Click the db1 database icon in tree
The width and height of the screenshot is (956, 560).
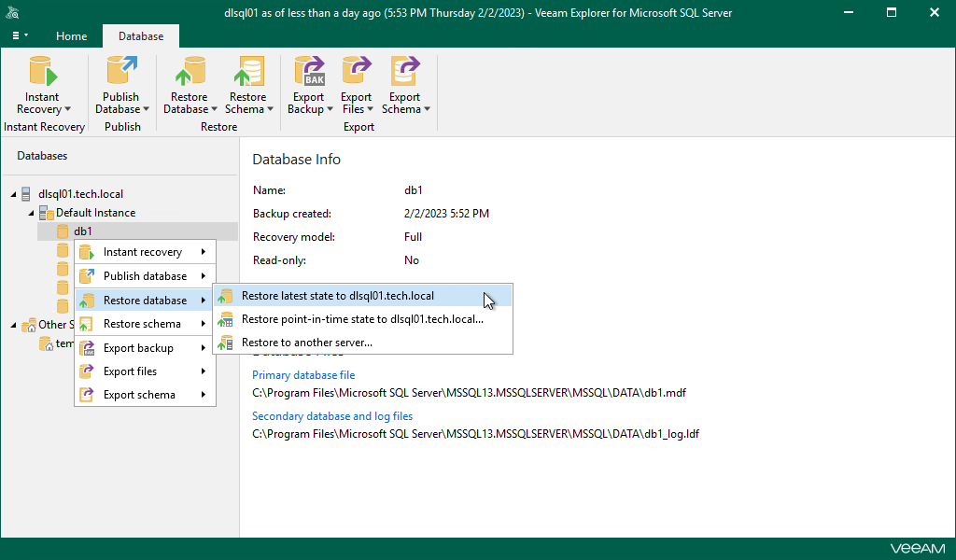click(x=63, y=231)
